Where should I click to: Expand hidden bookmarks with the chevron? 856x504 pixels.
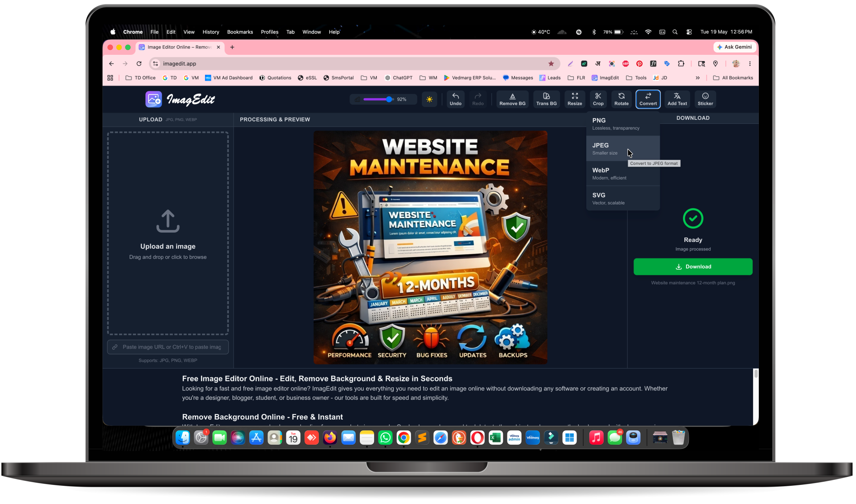click(x=698, y=78)
